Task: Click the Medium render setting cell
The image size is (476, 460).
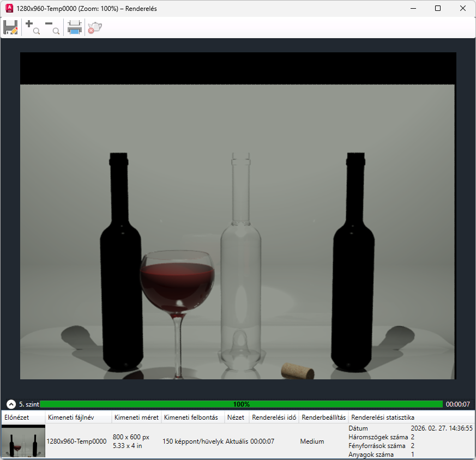Action: [312, 441]
